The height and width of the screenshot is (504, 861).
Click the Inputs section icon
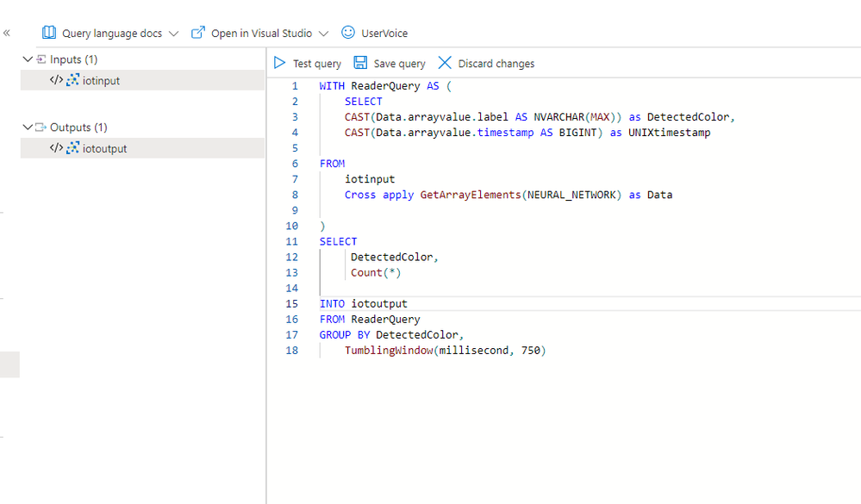pos(41,59)
